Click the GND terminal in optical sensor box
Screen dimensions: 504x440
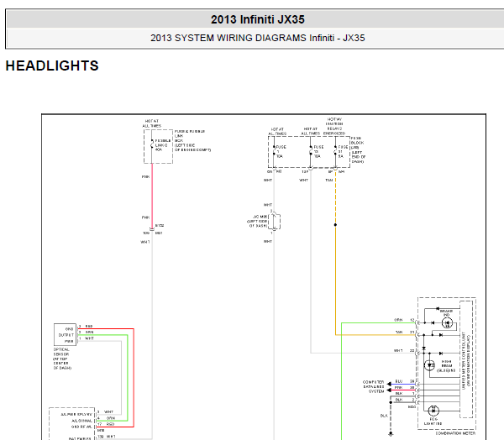[x=69, y=329]
